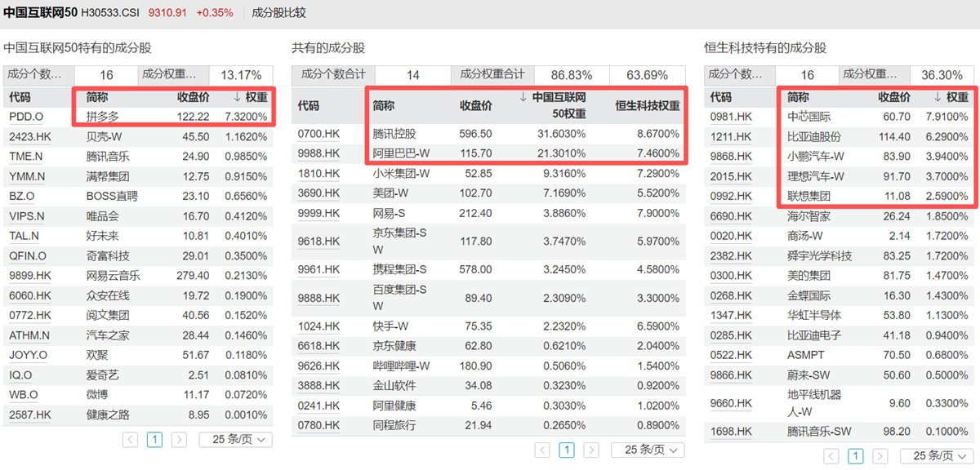This screenshot has height=470, width=980.
Task: Click the 13.17% weight total value
Action: [x=241, y=75]
